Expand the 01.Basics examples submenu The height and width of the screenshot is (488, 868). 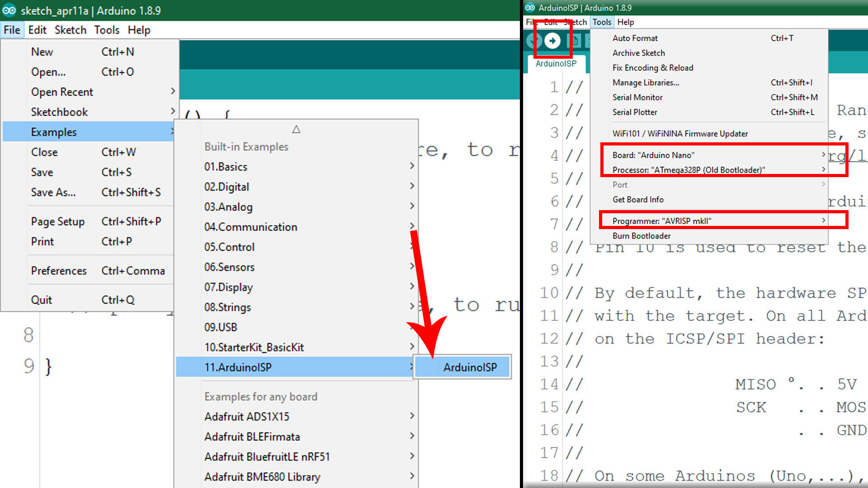point(297,167)
